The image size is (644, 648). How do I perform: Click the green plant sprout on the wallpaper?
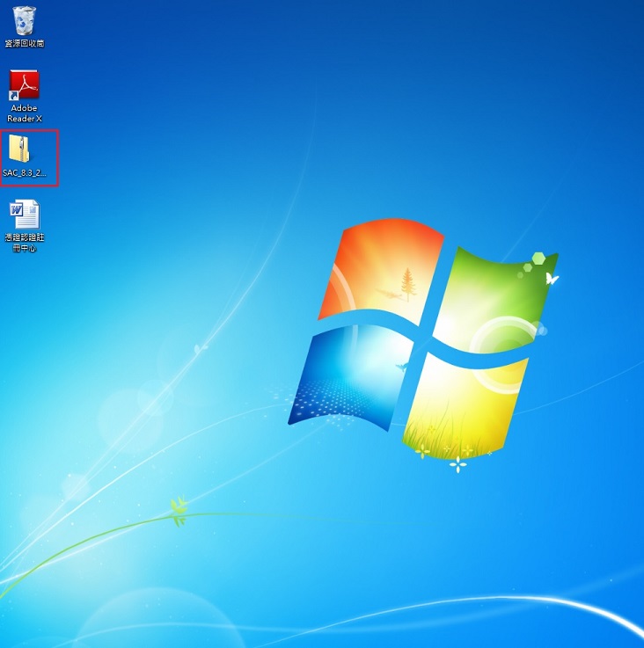click(x=179, y=510)
